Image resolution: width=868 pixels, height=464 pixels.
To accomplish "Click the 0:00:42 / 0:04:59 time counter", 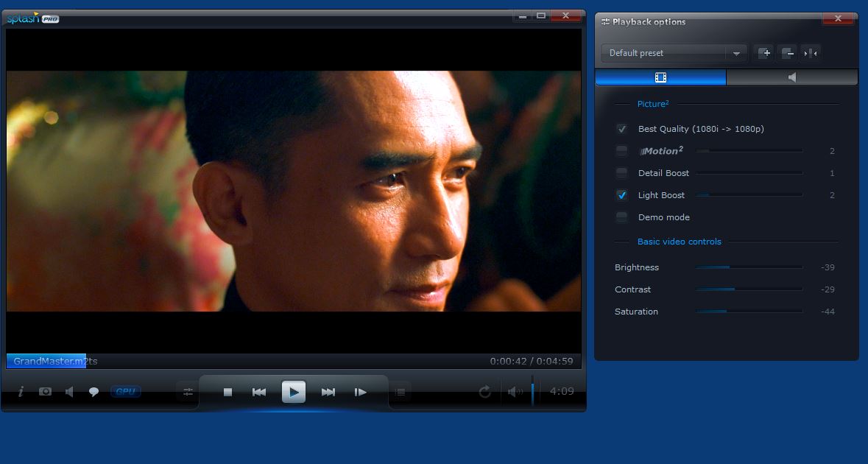I will (x=531, y=361).
